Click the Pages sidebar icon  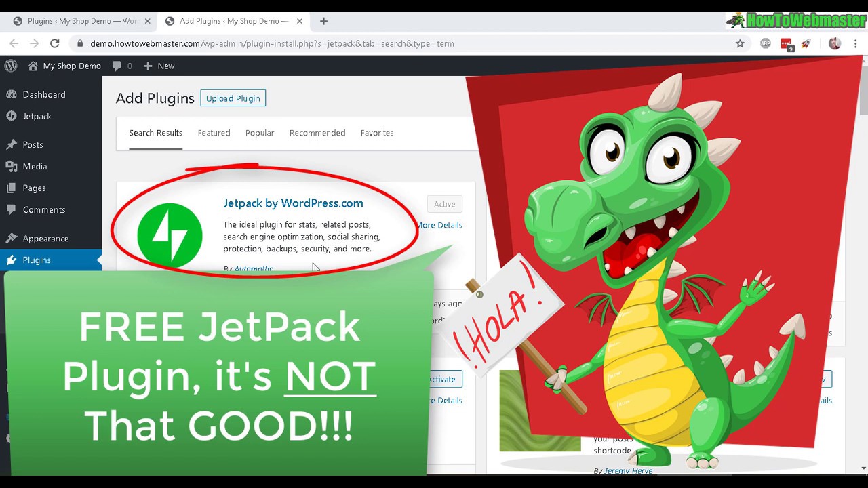[x=11, y=188]
